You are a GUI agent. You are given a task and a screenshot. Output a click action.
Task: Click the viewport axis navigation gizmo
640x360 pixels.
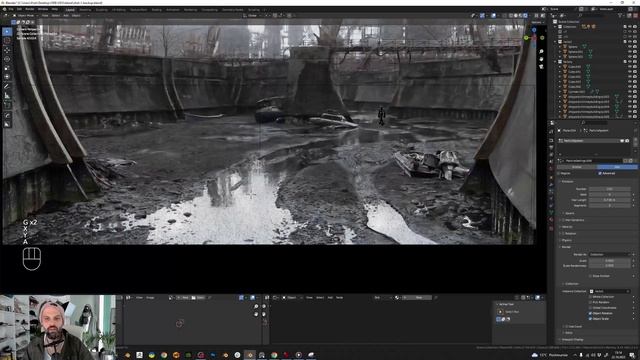[x=534, y=37]
